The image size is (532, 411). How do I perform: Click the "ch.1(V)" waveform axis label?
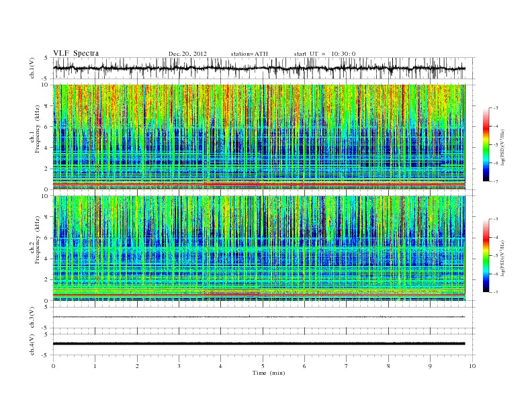pyautogui.click(x=32, y=68)
